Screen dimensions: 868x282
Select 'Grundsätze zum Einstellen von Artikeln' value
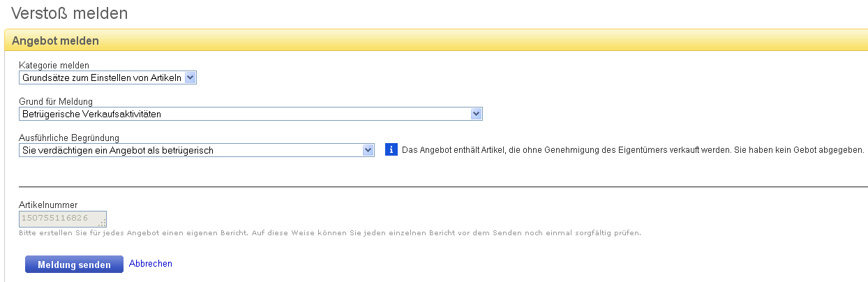click(x=101, y=78)
